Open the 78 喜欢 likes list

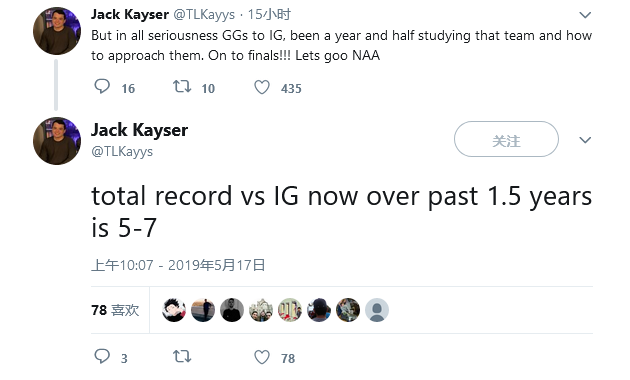[115, 310]
